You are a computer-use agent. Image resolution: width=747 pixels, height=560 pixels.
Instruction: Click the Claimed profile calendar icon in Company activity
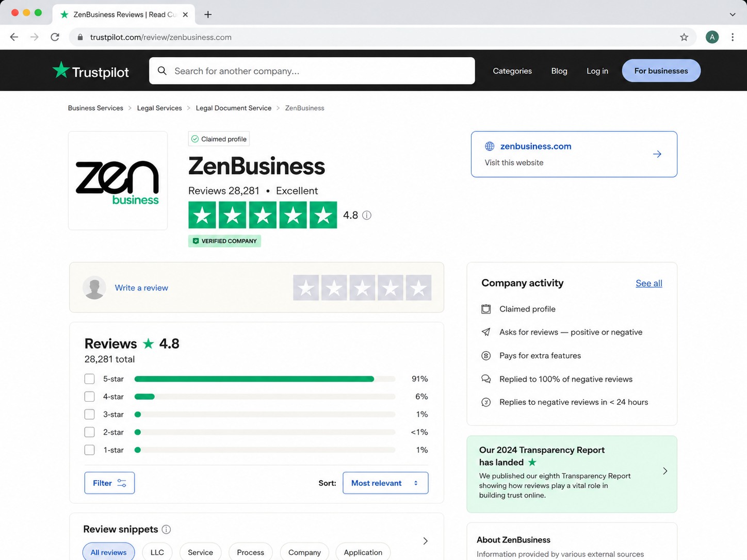pyautogui.click(x=486, y=309)
